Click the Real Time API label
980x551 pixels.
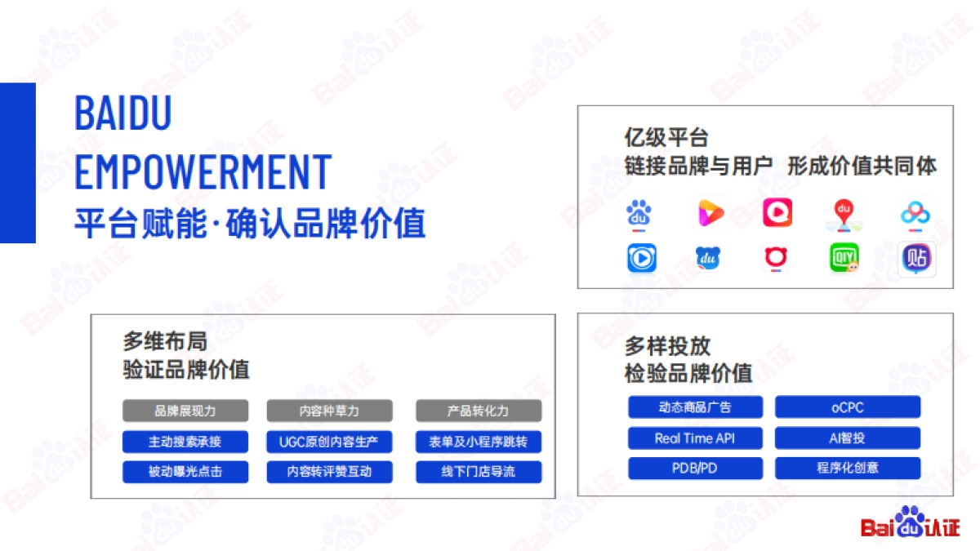tap(695, 438)
